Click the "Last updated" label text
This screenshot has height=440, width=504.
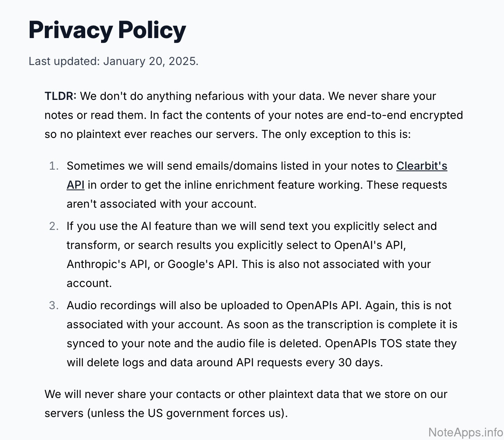click(x=64, y=61)
